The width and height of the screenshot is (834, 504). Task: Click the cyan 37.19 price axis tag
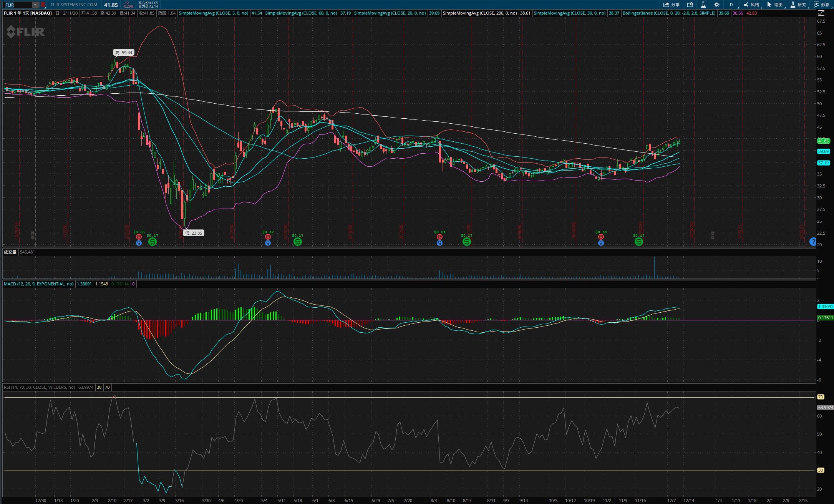(823, 163)
